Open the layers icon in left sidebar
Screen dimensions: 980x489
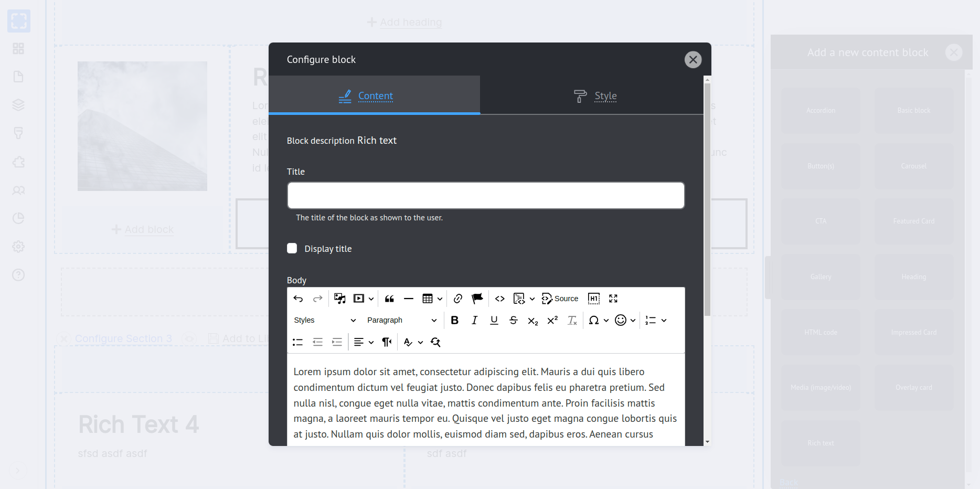[18, 105]
